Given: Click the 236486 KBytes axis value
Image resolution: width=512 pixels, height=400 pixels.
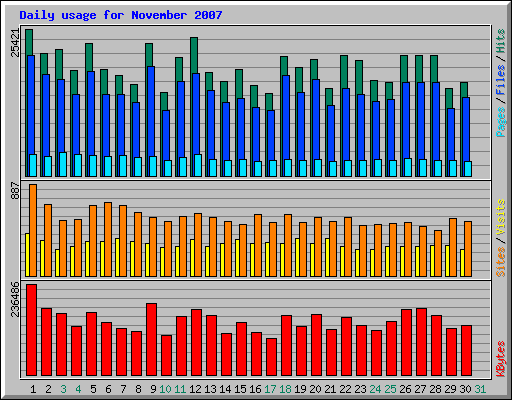Looking at the screenshot, I should 16,299.
